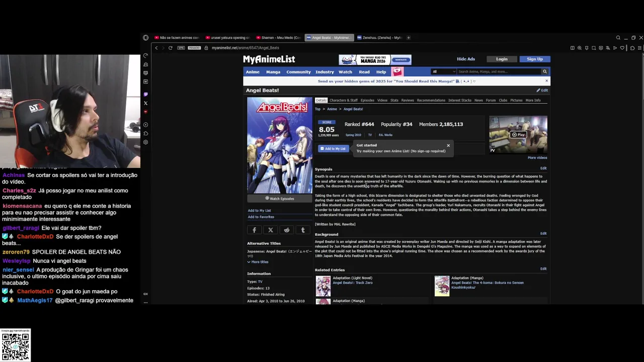
Task: Open the X (Twitter) sidebar icon
Action: [x=145, y=103]
